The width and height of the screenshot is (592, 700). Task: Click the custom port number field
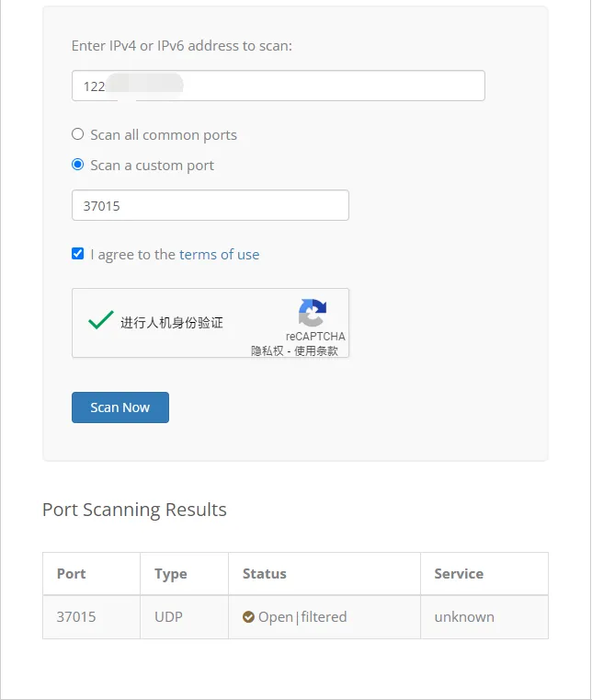(x=210, y=205)
